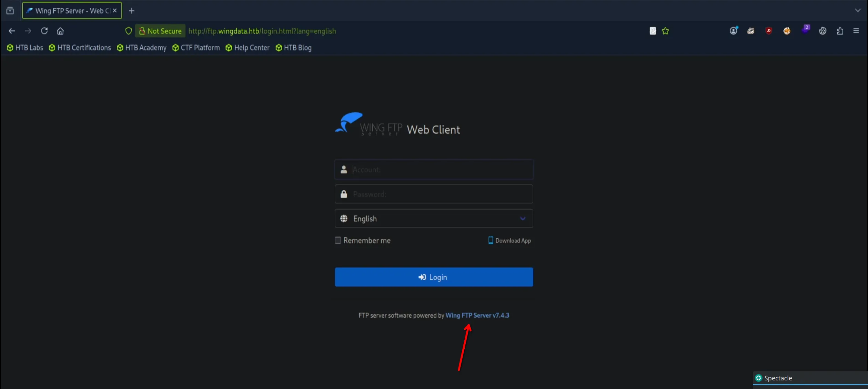Click the circular wheel extension icon
The height and width of the screenshot is (389, 868).
tap(822, 31)
